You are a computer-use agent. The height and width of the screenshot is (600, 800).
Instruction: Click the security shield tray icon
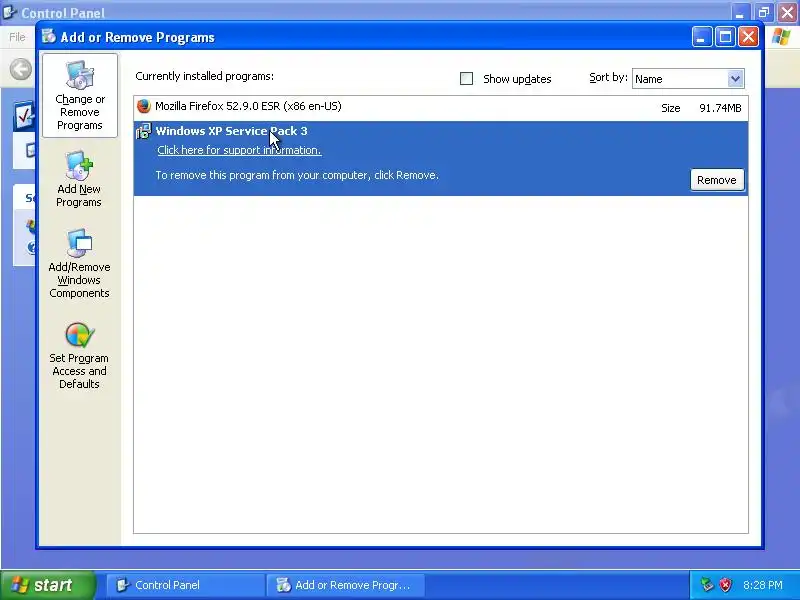725,585
